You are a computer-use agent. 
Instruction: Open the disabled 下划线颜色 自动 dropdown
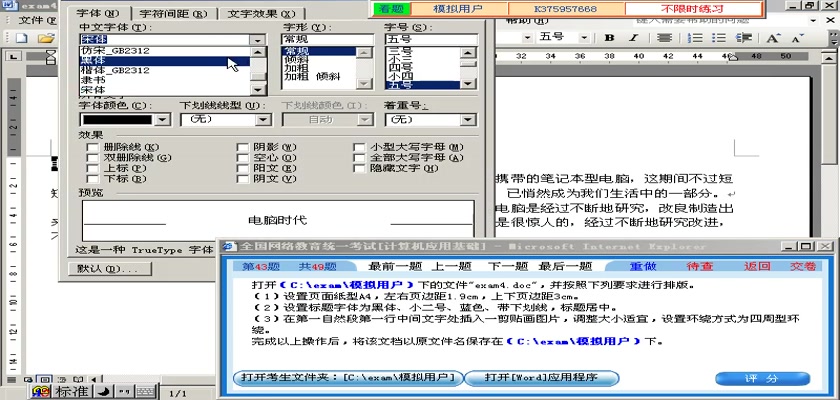tap(365, 119)
